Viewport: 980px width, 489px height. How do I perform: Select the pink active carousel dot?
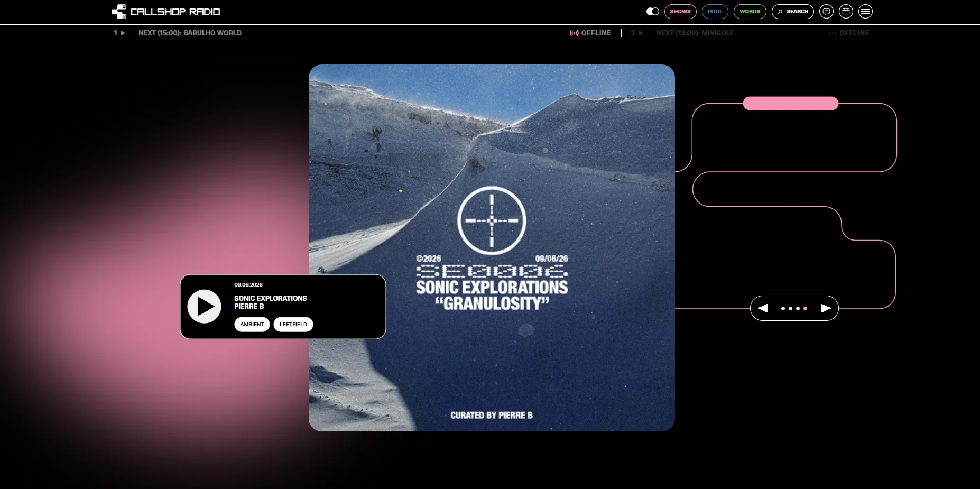805,309
